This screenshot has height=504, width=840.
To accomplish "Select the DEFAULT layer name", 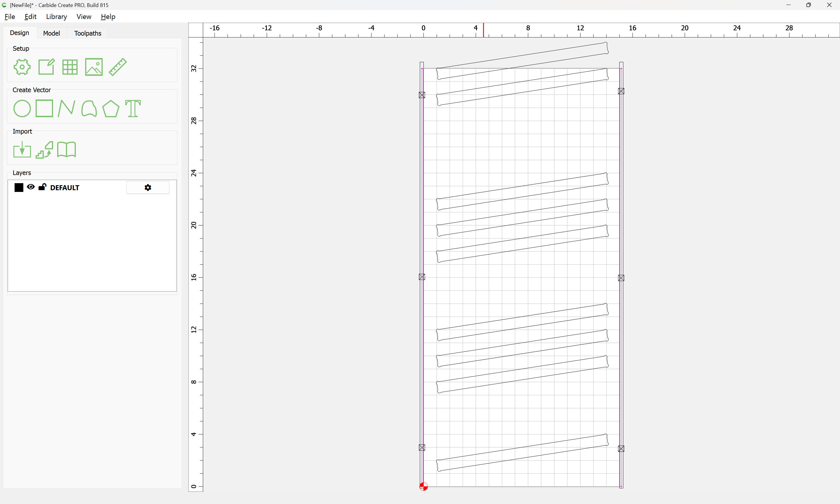I will click(65, 188).
